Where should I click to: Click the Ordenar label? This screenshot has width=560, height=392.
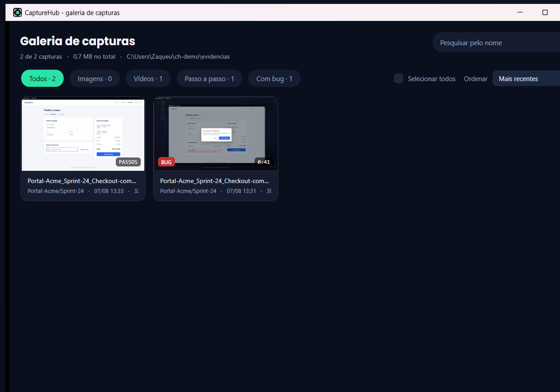[476, 79]
